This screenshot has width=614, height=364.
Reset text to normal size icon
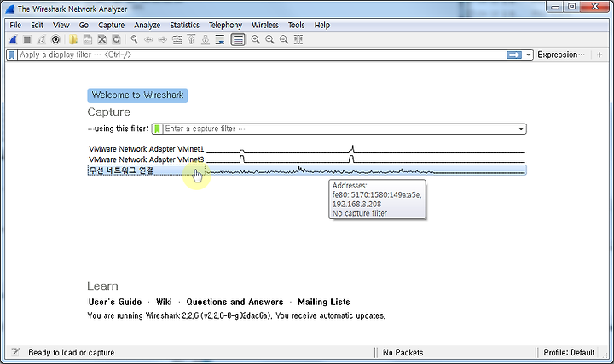pyautogui.click(x=284, y=39)
